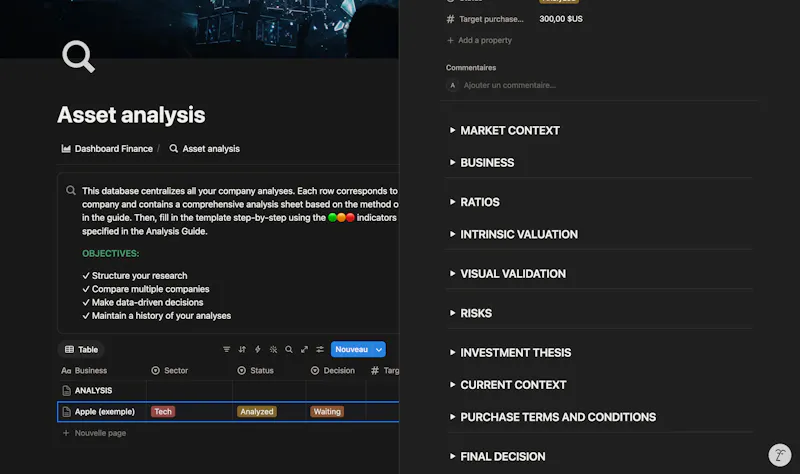Click the Decision column header
Viewport: 800px width, 474px height.
click(x=333, y=370)
